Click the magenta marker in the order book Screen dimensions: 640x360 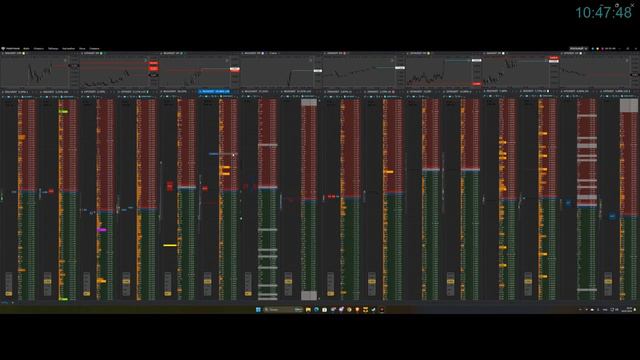click(102, 230)
